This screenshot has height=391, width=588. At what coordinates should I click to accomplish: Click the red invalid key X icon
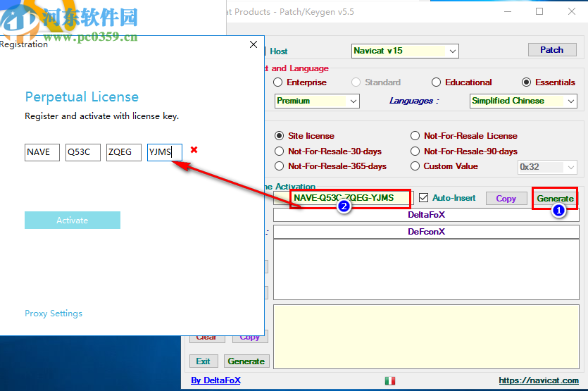(x=194, y=150)
